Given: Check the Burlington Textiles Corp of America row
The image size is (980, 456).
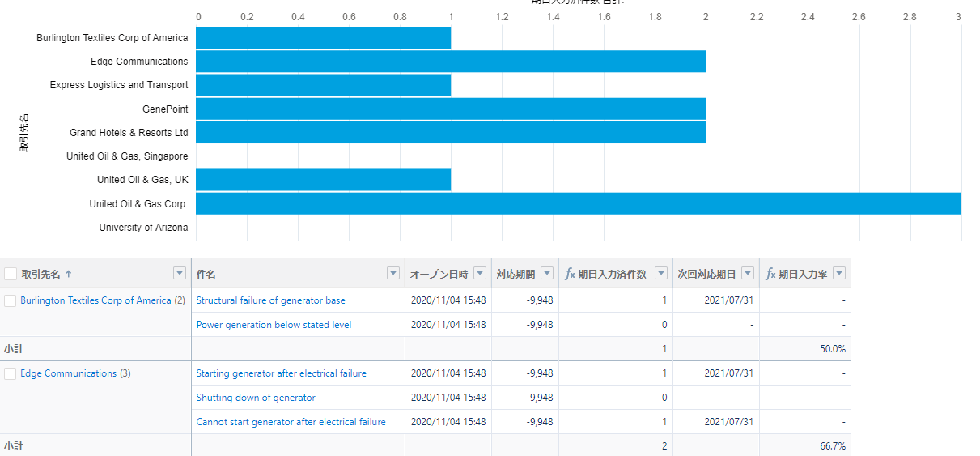Looking at the screenshot, I should [x=11, y=300].
